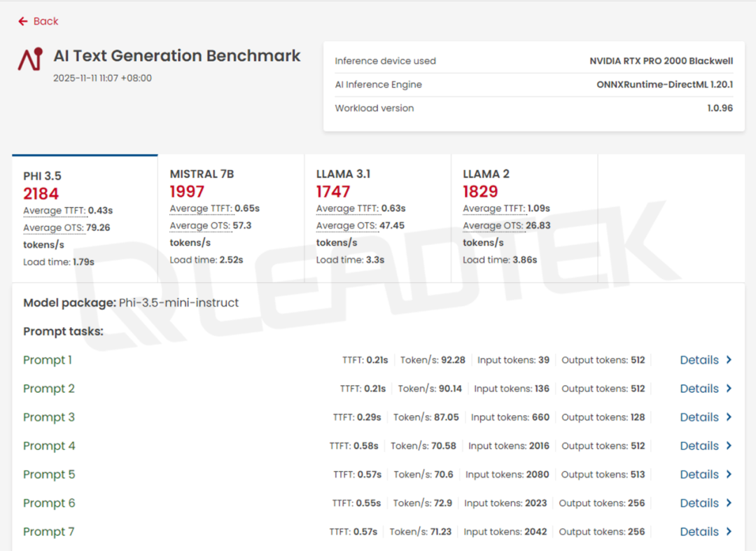Screen dimensions: 756x551
Task: Click the red back arrow icon
Action: [23, 22]
